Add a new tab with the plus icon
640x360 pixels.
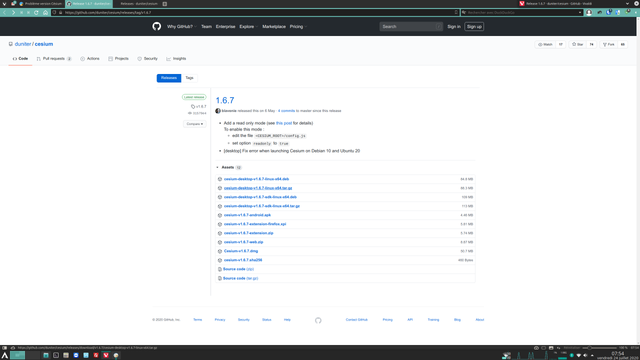tap(165, 4)
